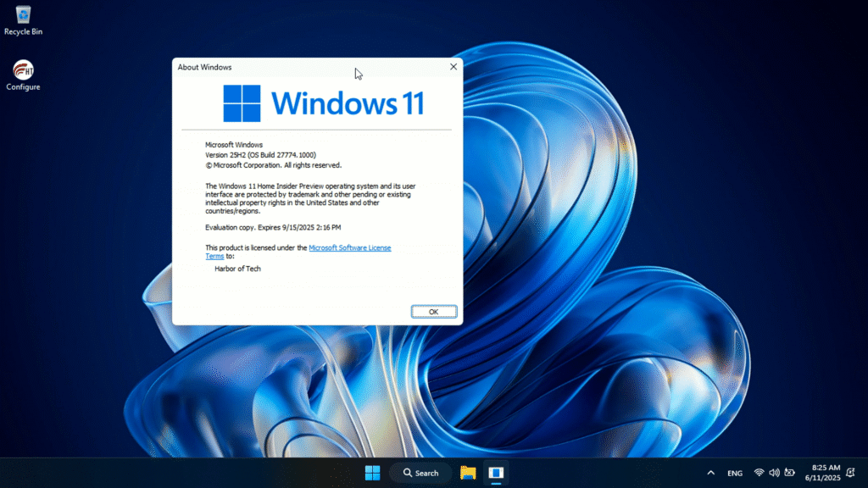
Task: Click the Evaluation copy expiration text
Action: point(273,227)
